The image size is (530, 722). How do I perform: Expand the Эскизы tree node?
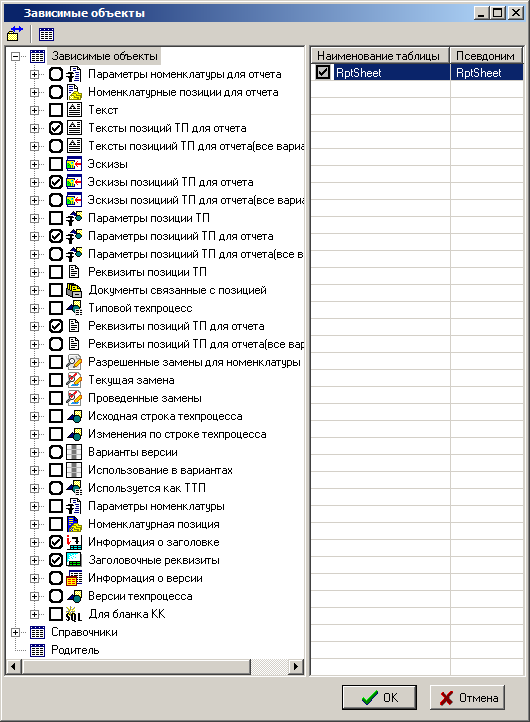pyautogui.click(x=35, y=164)
